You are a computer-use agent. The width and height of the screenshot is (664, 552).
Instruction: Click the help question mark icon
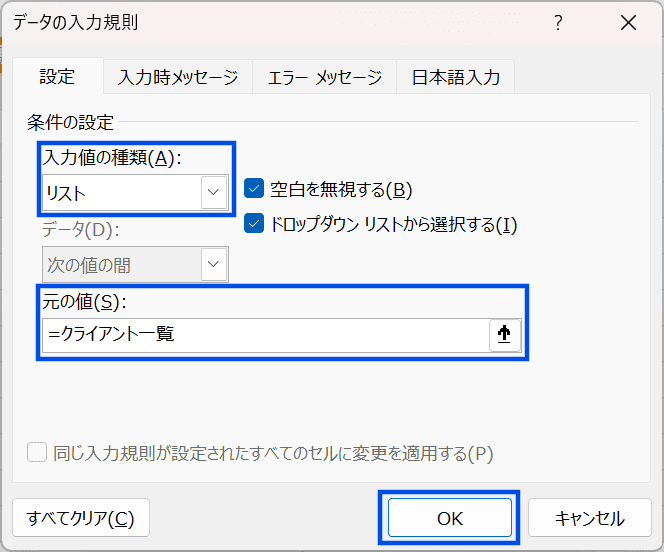coord(559,23)
